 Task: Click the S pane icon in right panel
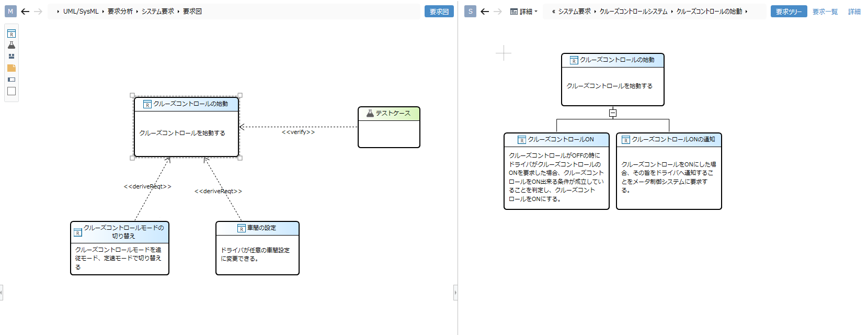click(470, 12)
